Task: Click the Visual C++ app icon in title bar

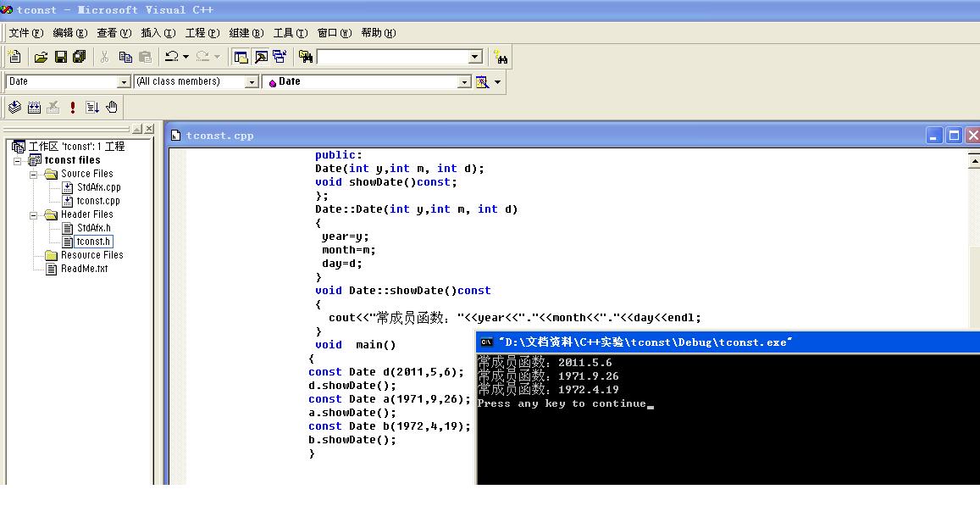Action: point(7,9)
